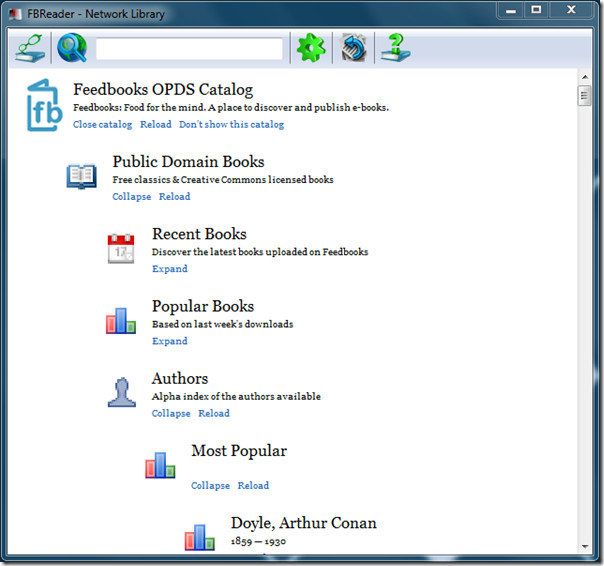604x566 pixels.
Task: Collapse the Public Domain Books section
Action: pos(132,197)
